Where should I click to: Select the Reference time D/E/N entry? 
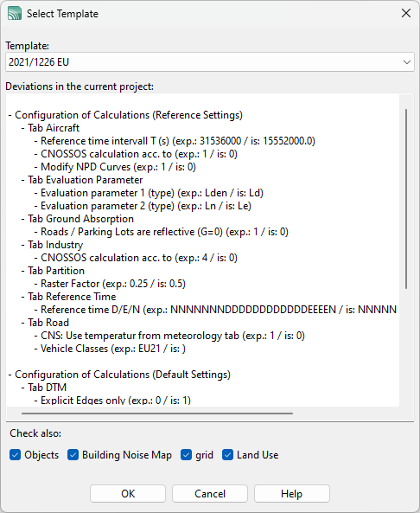[215, 310]
